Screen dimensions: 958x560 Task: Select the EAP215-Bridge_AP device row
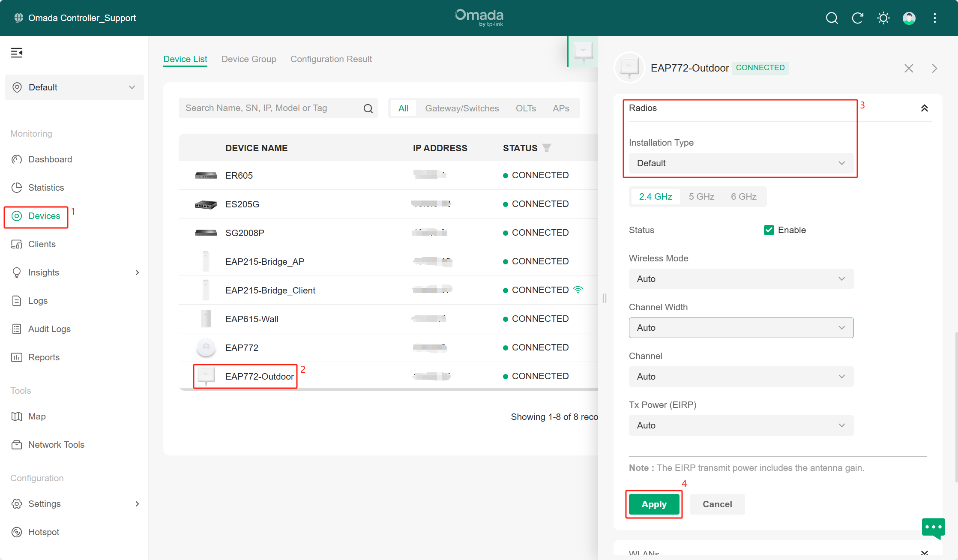(x=388, y=261)
